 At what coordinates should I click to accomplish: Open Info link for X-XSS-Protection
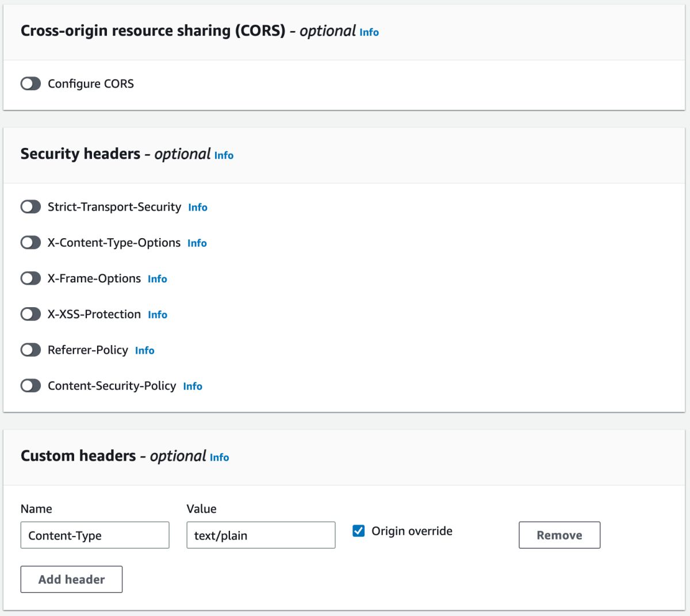pos(158,315)
